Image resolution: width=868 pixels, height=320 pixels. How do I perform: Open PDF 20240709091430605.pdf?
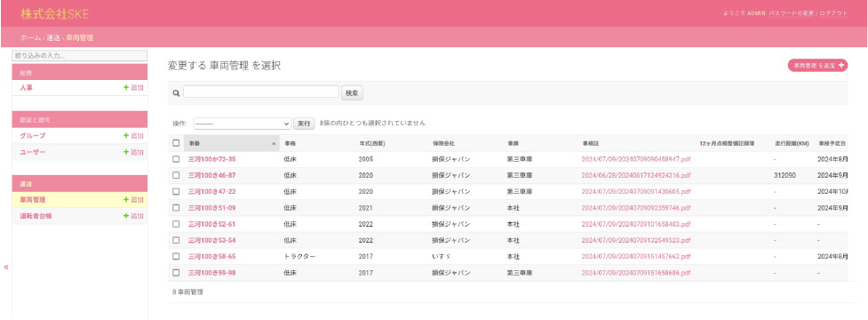636,191
